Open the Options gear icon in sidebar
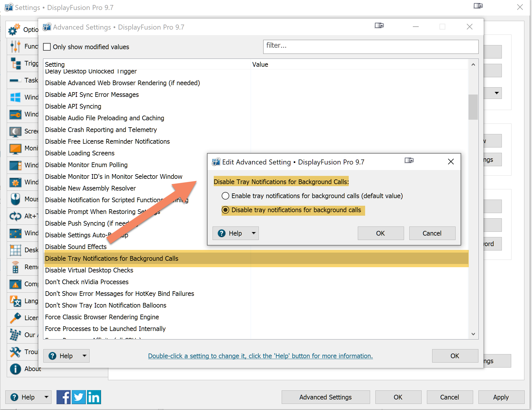This screenshot has height=410, width=532. coord(14,30)
